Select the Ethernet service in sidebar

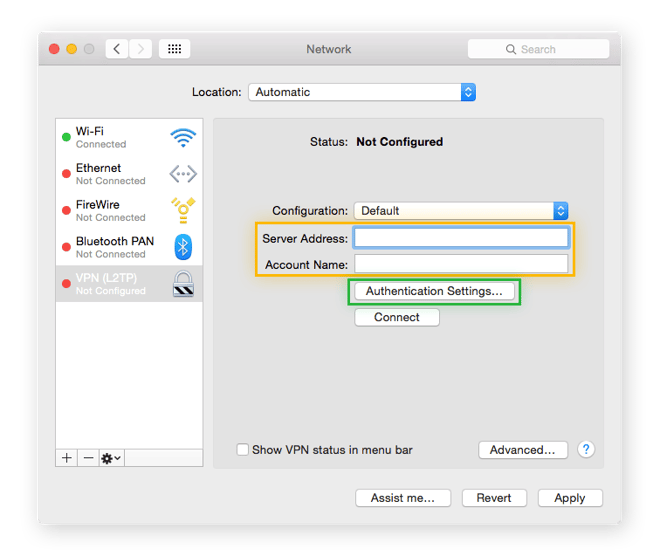129,174
